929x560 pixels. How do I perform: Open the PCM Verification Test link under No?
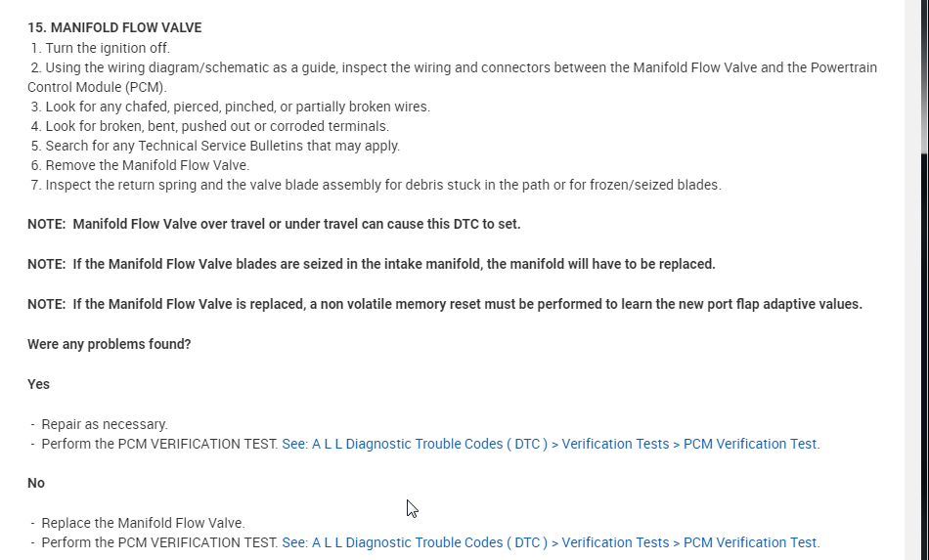click(x=551, y=542)
